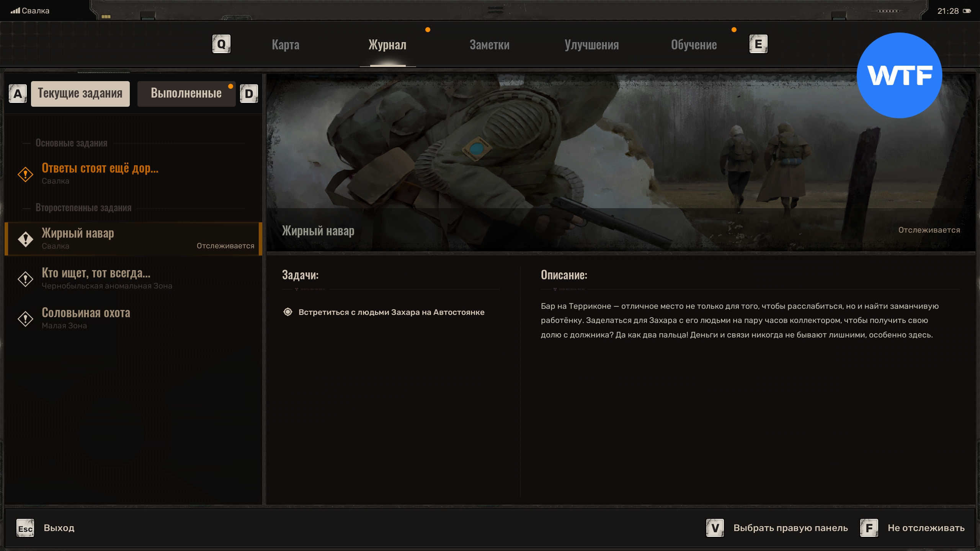Toggle tracking with Не отслеживать
980x551 pixels.
(x=926, y=528)
